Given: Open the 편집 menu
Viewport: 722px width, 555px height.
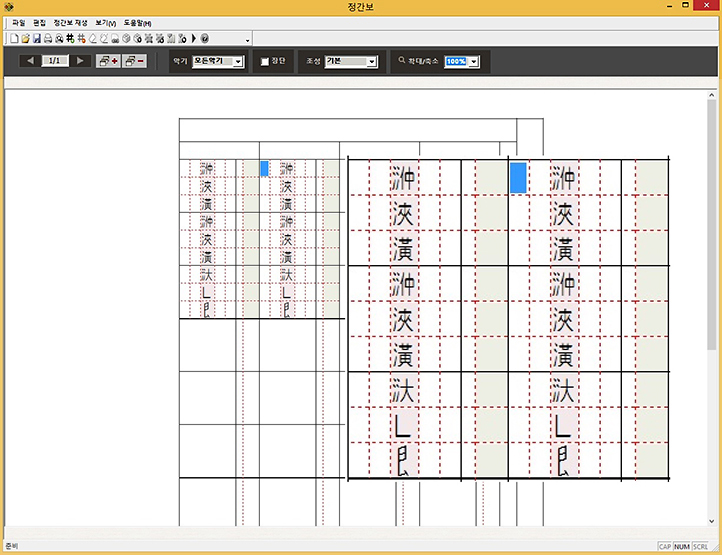Looking at the screenshot, I should (x=39, y=23).
